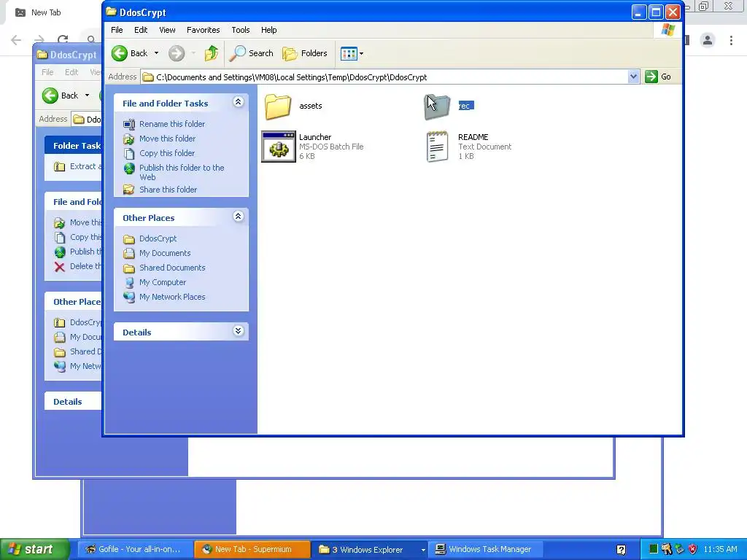Click the greyed Forward arrow in front window
This screenshot has height=560, width=747.
coord(177,53)
